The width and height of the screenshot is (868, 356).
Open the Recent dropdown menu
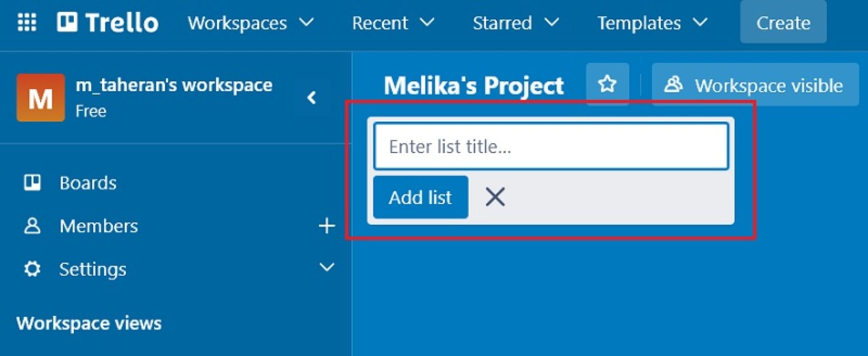393,23
